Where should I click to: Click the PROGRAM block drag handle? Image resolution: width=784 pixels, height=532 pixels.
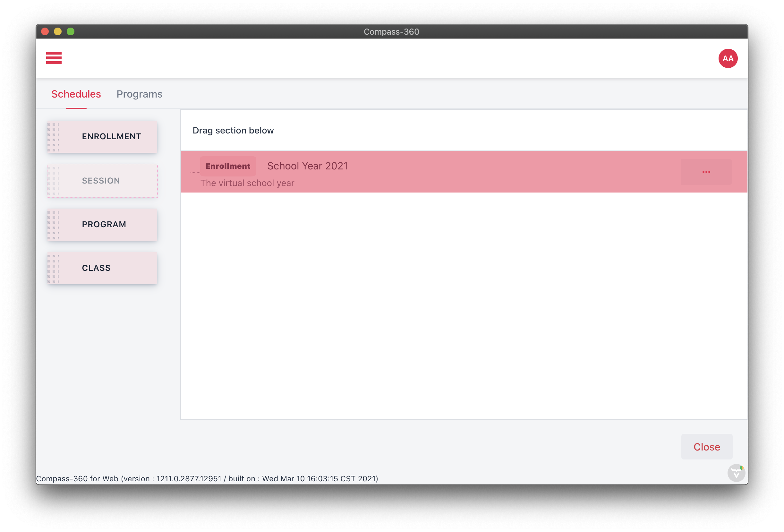(53, 225)
